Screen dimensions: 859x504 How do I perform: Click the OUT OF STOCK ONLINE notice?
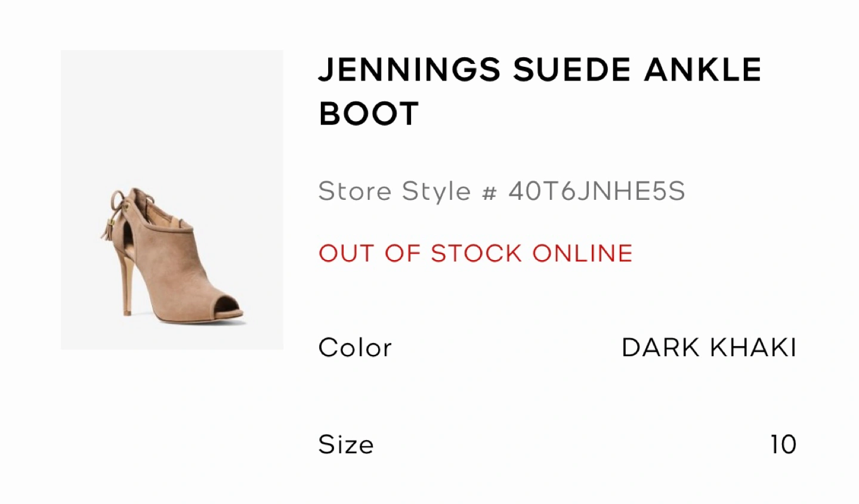click(x=475, y=253)
